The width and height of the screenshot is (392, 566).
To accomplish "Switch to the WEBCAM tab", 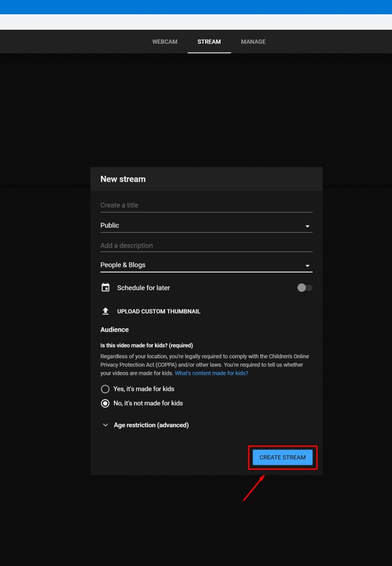I will coord(165,41).
